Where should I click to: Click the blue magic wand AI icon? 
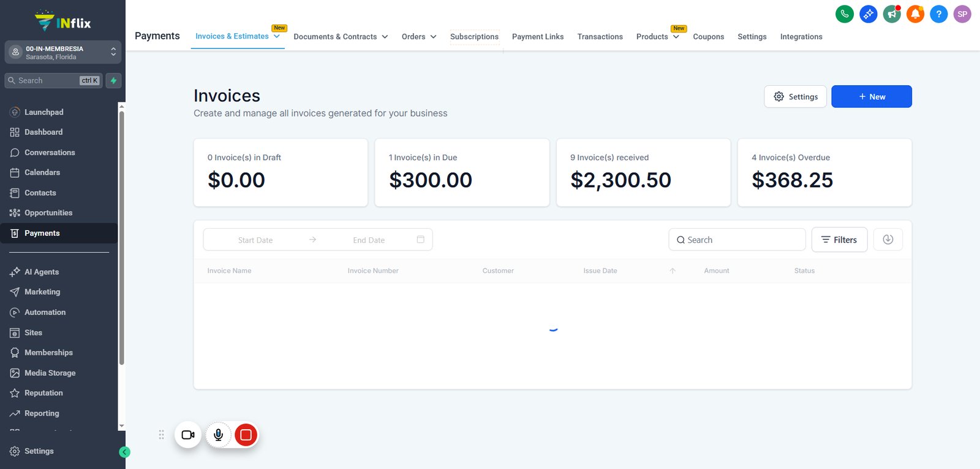pos(868,14)
